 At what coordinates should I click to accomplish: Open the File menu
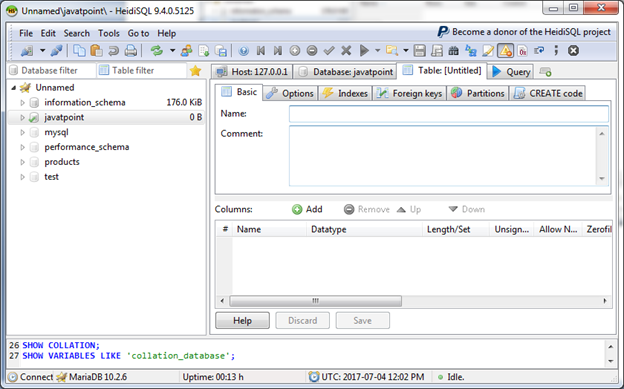coord(26,33)
